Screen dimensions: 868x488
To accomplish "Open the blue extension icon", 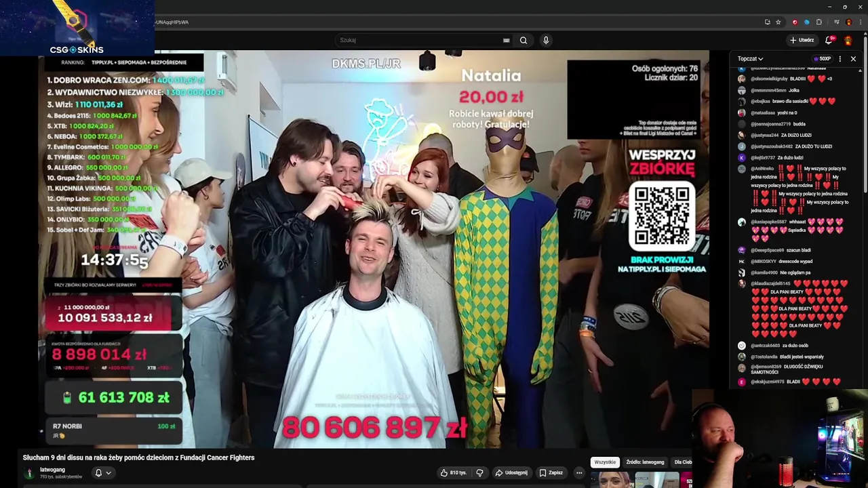I will point(806,22).
